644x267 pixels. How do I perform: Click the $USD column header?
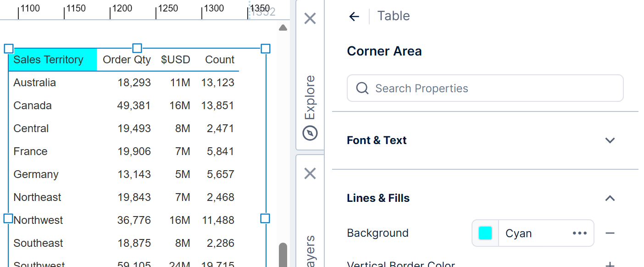[x=175, y=60]
